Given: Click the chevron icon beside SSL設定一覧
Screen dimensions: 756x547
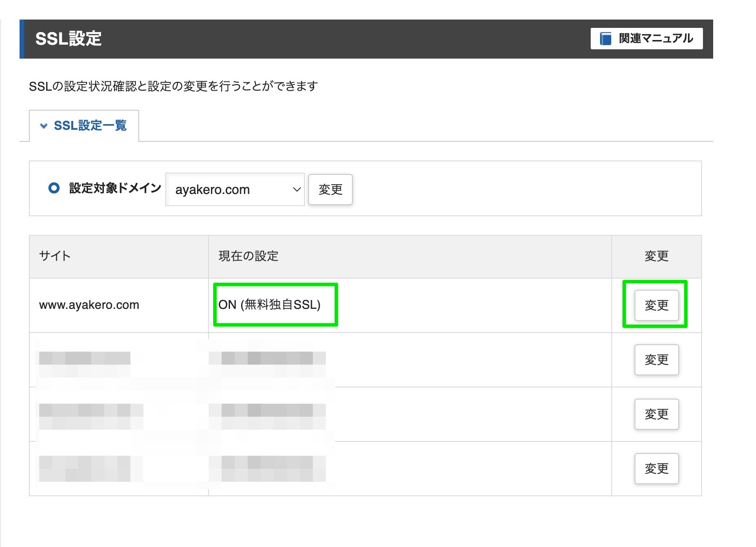Looking at the screenshot, I should point(44,126).
